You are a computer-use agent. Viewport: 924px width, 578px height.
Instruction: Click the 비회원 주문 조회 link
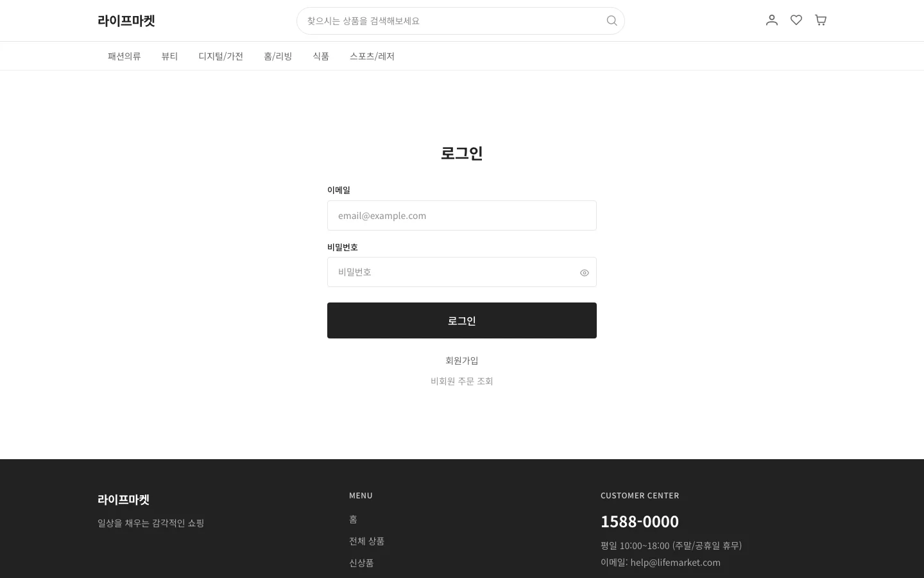click(461, 381)
